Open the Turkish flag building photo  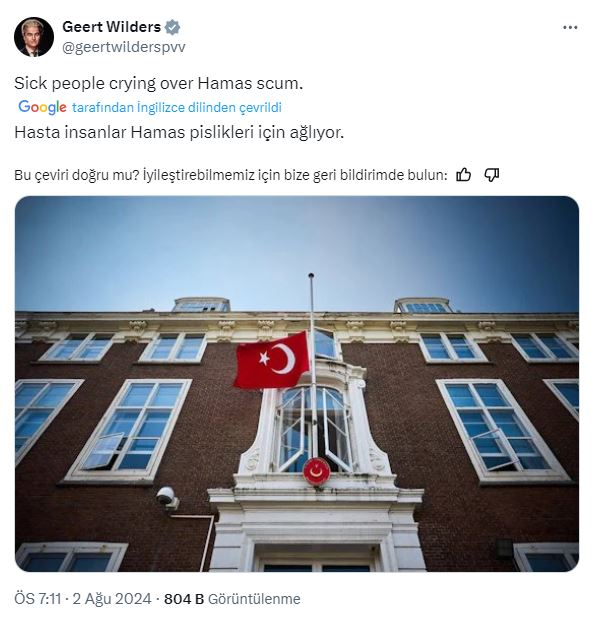click(297, 384)
